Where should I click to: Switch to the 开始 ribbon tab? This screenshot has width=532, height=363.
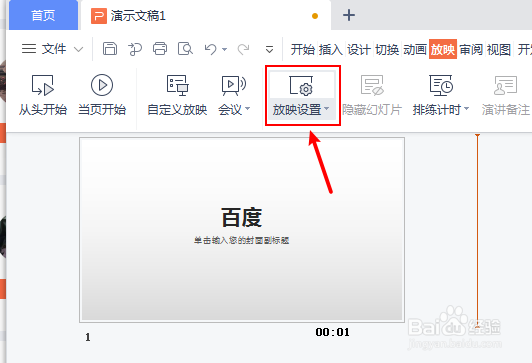[x=303, y=50]
